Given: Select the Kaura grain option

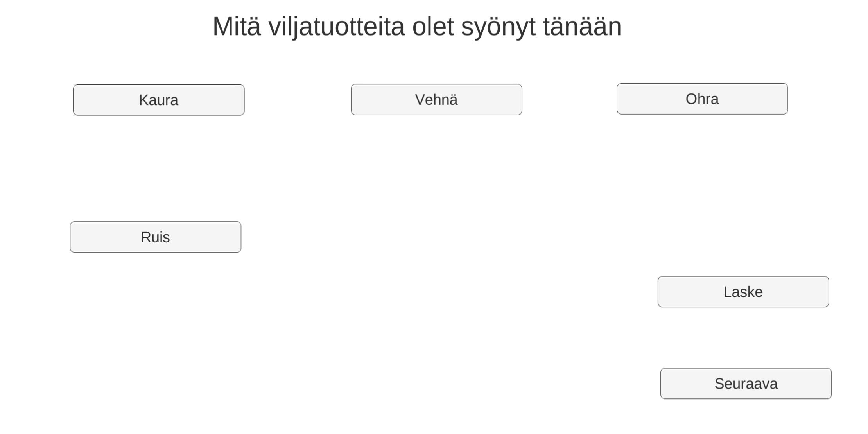Looking at the screenshot, I should [159, 100].
